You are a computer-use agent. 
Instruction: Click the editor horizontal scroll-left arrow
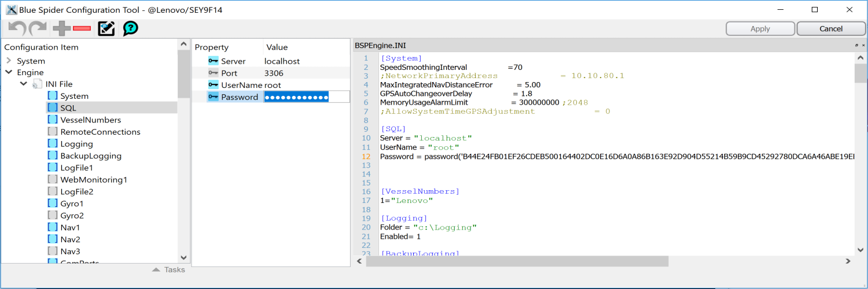point(359,261)
